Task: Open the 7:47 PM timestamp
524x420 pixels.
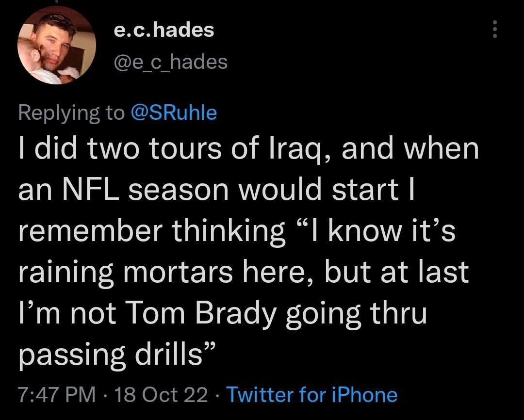Action: point(57,395)
